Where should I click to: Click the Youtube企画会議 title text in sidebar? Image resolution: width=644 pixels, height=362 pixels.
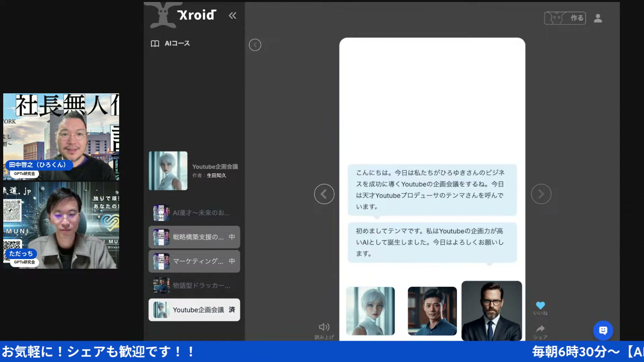coord(215,167)
